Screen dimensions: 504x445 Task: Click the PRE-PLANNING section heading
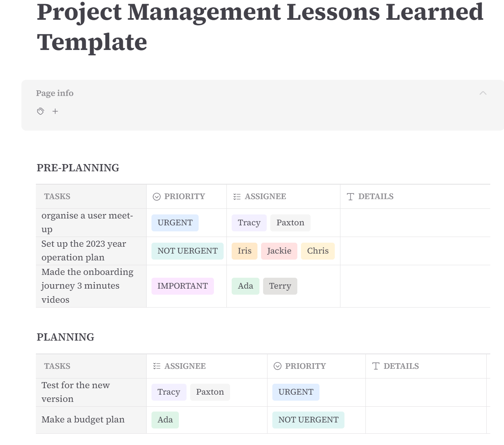click(x=78, y=168)
